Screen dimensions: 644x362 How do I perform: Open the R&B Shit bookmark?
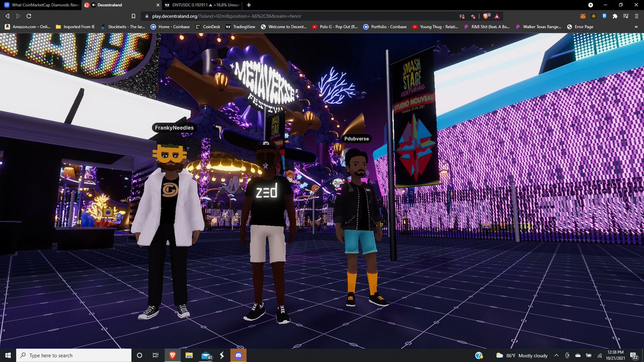tap(487, 26)
